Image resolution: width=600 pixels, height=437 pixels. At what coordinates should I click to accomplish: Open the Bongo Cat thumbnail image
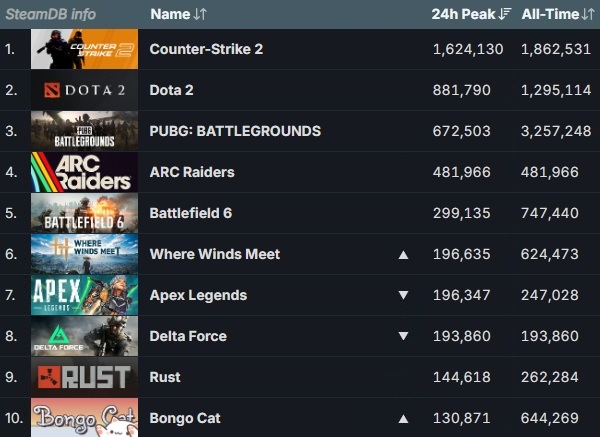(x=84, y=417)
